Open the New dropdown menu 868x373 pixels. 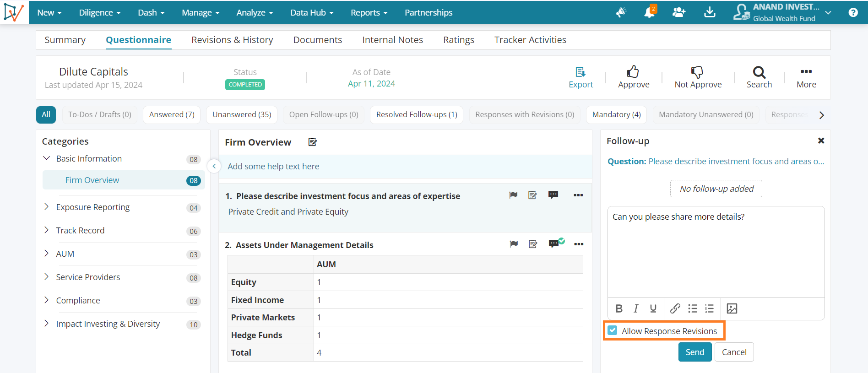tap(49, 12)
